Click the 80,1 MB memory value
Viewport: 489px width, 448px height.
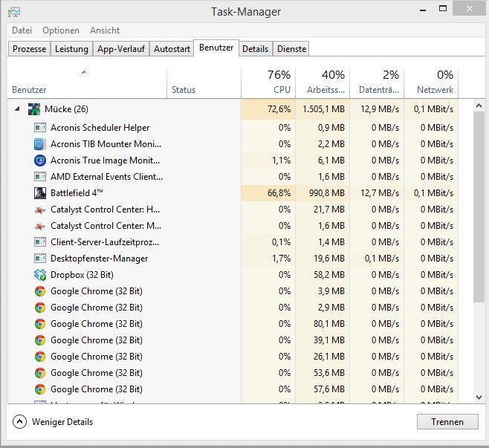pyautogui.click(x=329, y=324)
